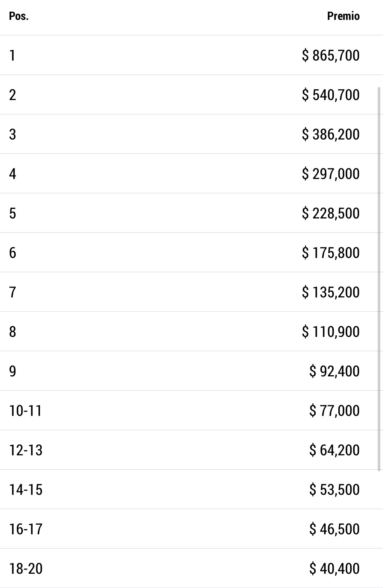Click the Pos. column header

click(x=19, y=16)
